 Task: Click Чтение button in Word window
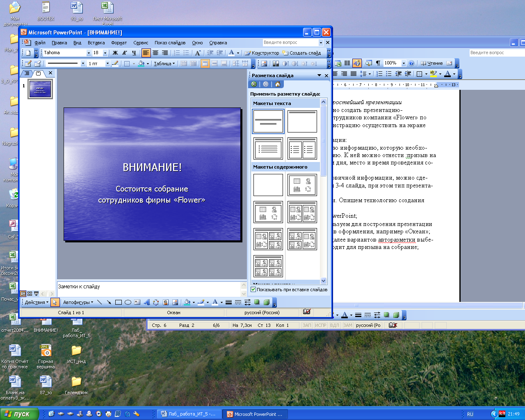[432, 63]
